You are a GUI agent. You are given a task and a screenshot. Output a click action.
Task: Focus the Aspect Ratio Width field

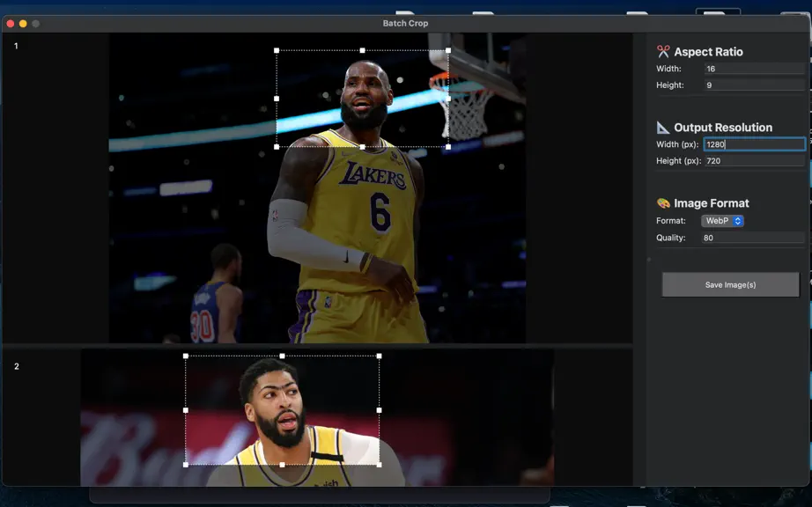point(755,69)
